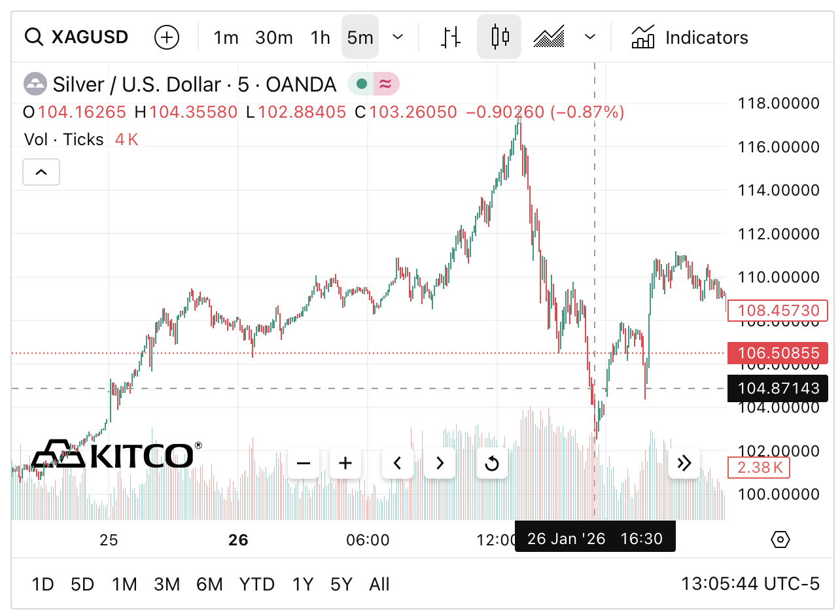
Task: Zoom in the chart with plus button
Action: [345, 464]
